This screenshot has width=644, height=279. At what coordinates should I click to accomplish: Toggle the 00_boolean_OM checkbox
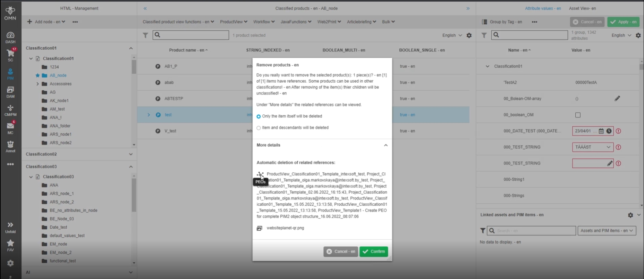pyautogui.click(x=578, y=115)
